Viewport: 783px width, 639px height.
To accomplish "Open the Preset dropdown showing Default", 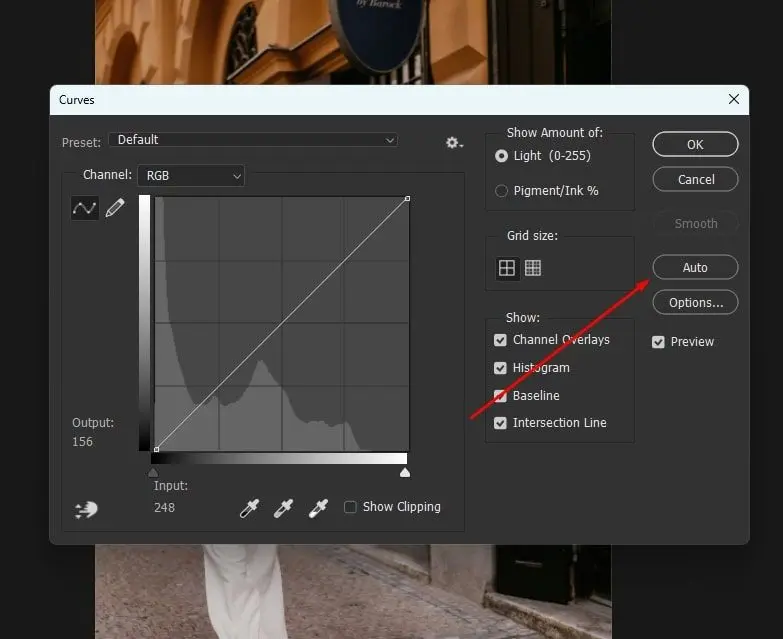I will (x=253, y=140).
